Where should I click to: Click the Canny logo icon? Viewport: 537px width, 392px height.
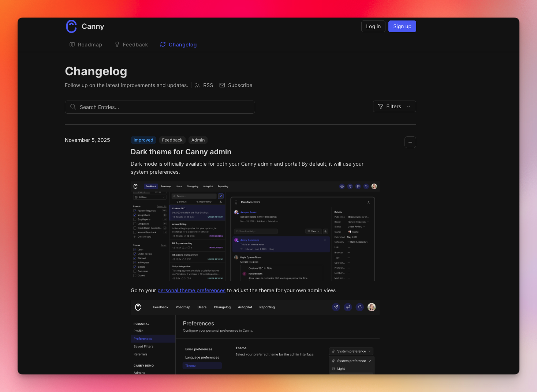[71, 26]
